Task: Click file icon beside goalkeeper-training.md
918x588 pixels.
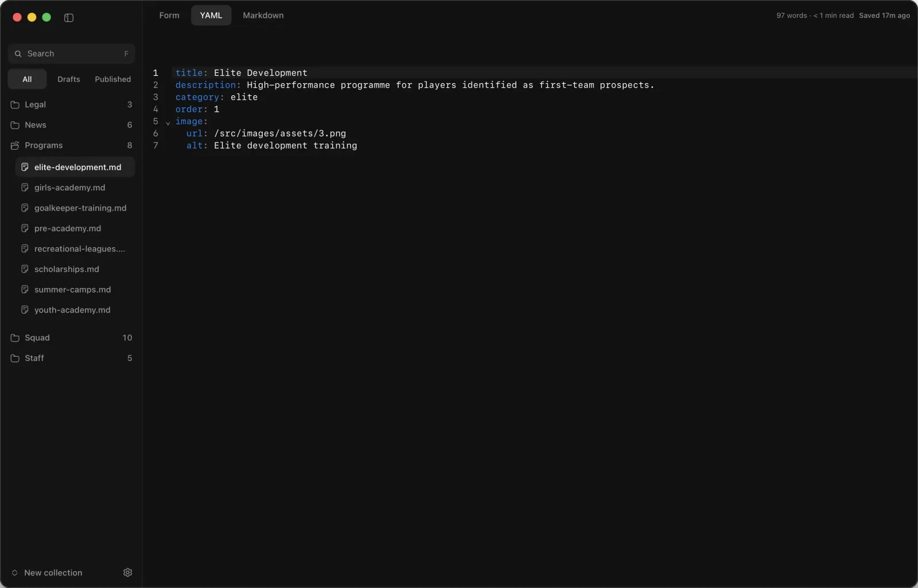Action: [25, 208]
